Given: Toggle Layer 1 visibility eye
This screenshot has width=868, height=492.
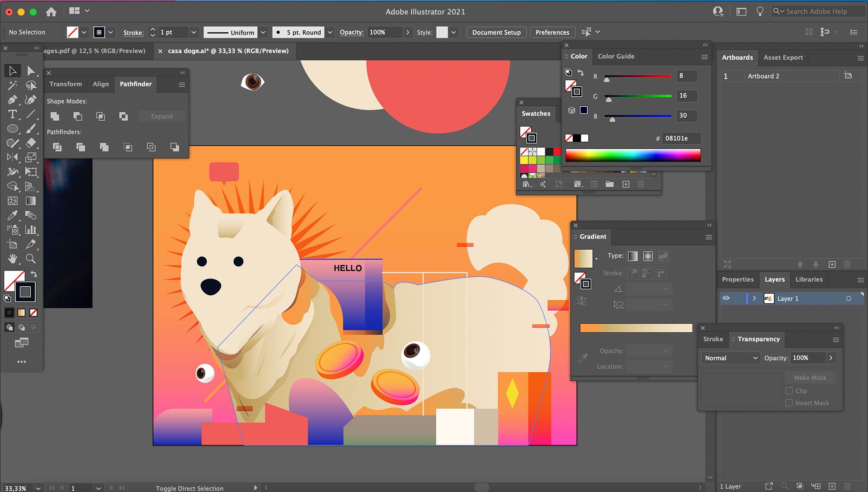Looking at the screenshot, I should [726, 298].
